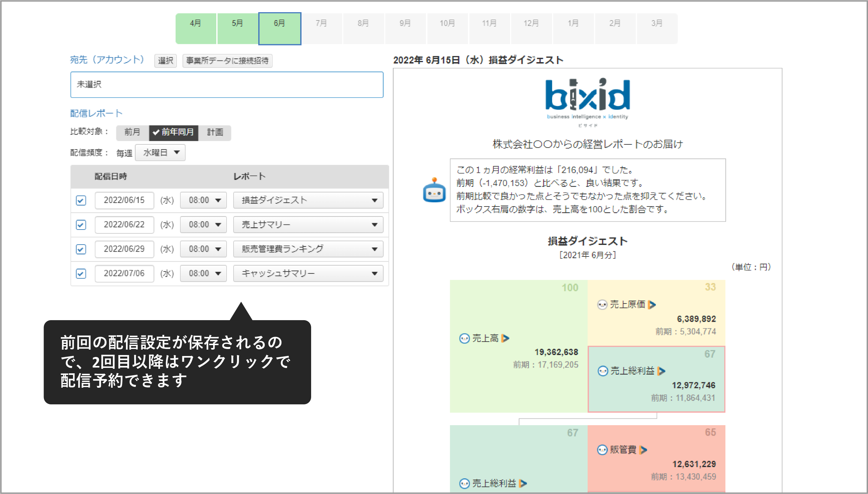This screenshot has height=494, width=868.
Task: Click the face icon beside 売上総利益 in red-bordered box
Action: pyautogui.click(x=603, y=371)
